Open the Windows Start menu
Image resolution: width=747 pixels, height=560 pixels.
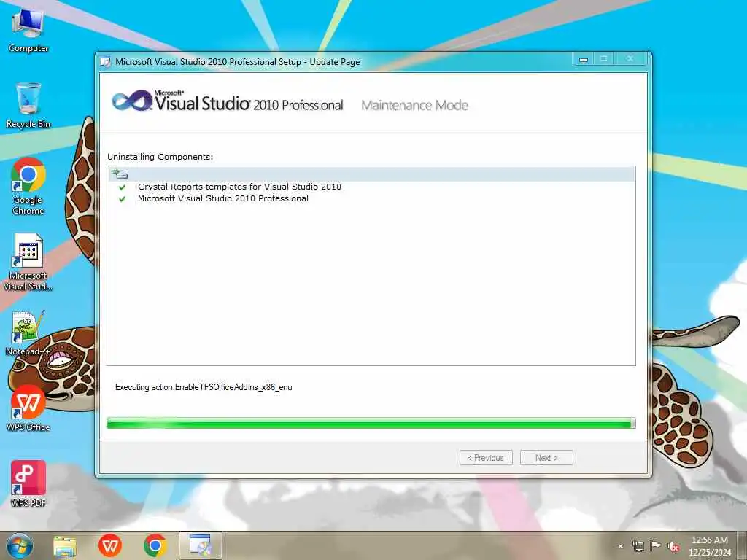(20, 545)
